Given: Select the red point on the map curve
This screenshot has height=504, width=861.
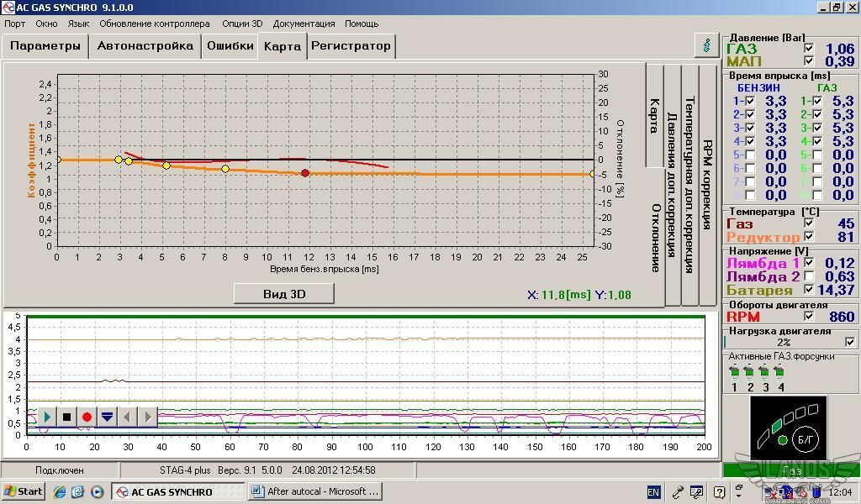Looking at the screenshot, I should [305, 173].
